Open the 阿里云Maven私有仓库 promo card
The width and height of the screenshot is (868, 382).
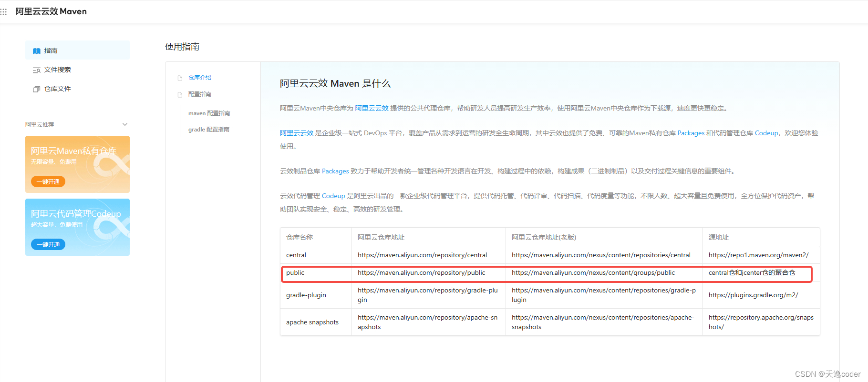click(77, 164)
